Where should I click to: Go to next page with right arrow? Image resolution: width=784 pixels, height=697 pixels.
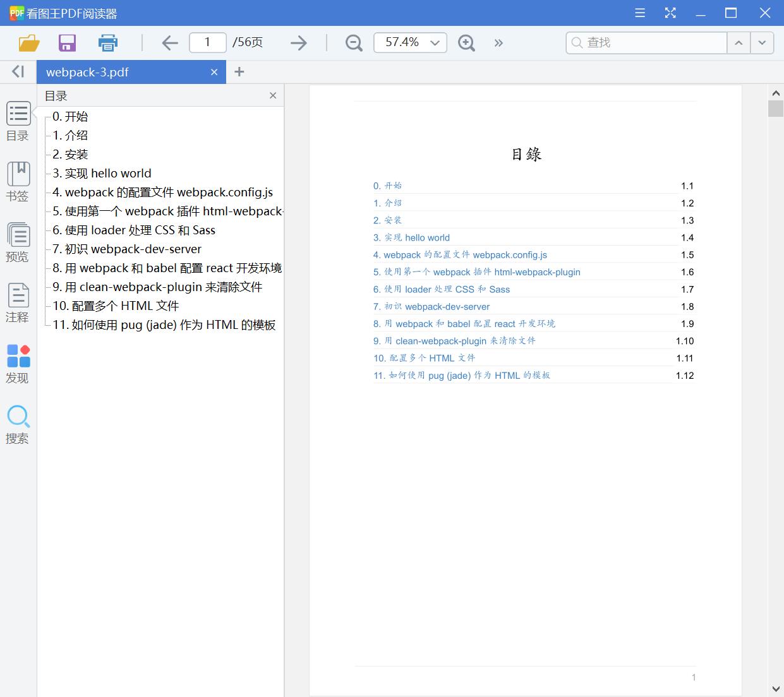click(299, 42)
